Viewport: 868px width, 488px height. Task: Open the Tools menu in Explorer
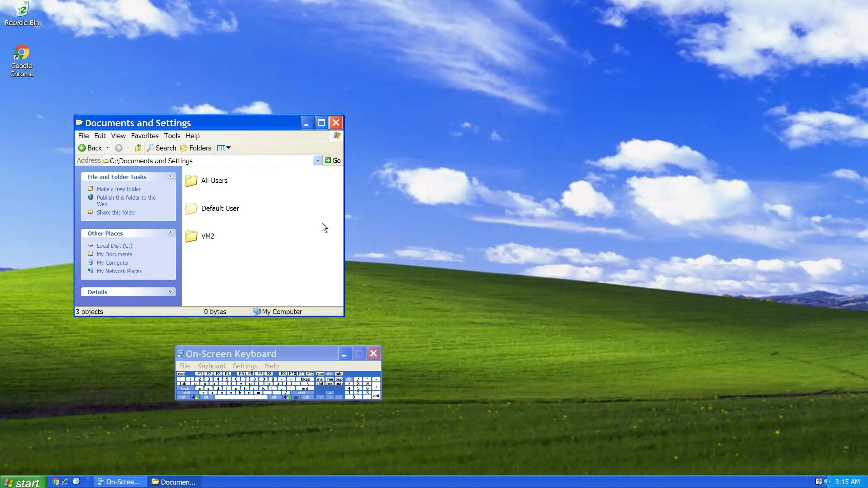172,136
